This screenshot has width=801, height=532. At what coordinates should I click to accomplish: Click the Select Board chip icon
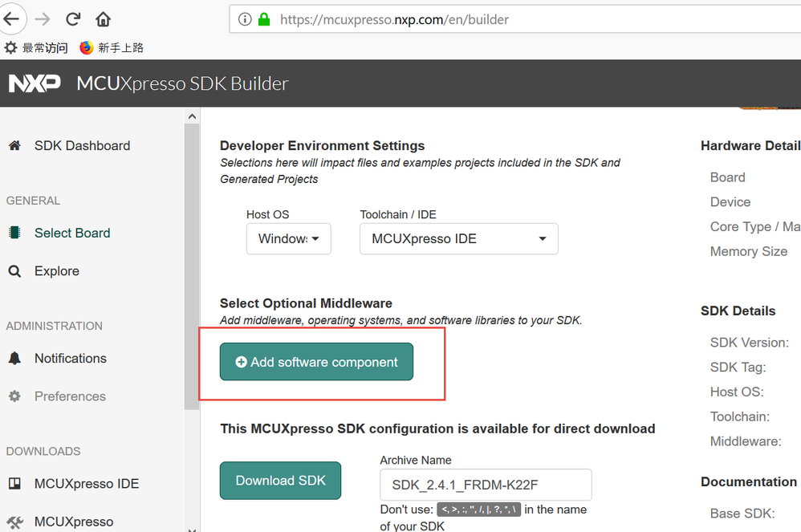(14, 233)
